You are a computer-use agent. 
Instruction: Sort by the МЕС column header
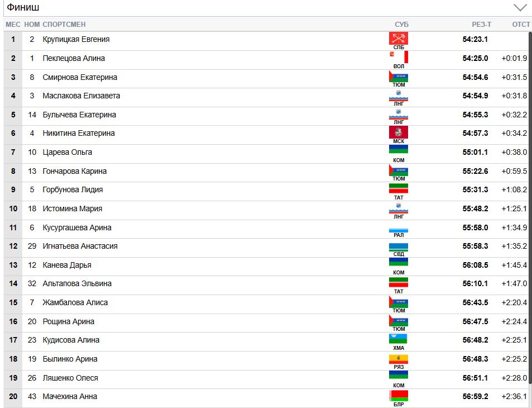pyautogui.click(x=13, y=25)
